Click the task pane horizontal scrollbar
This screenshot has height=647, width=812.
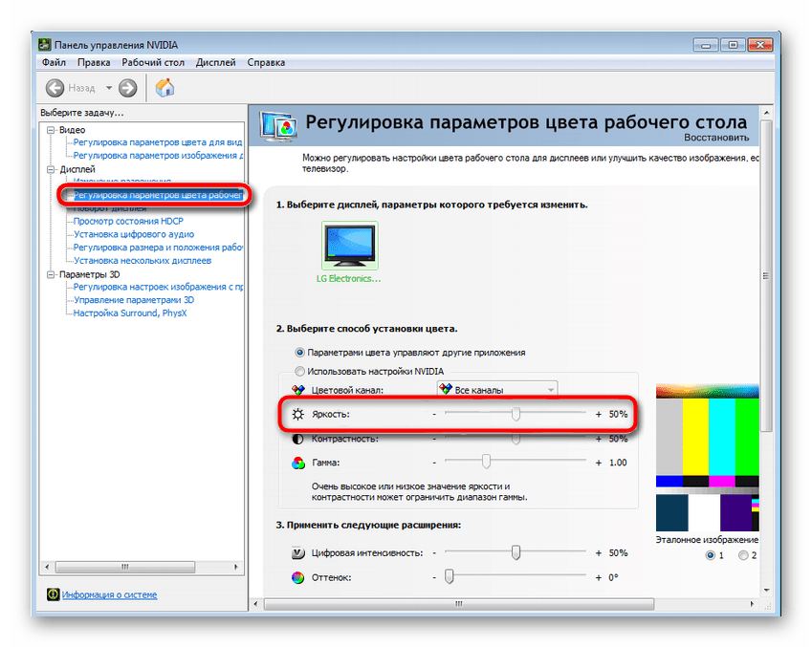tap(124, 567)
